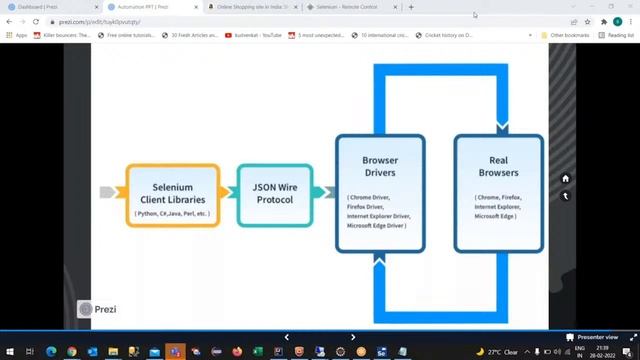Open the Mail app from the taskbar
Screen dimensions: 640x360
pyautogui.click(x=155, y=351)
